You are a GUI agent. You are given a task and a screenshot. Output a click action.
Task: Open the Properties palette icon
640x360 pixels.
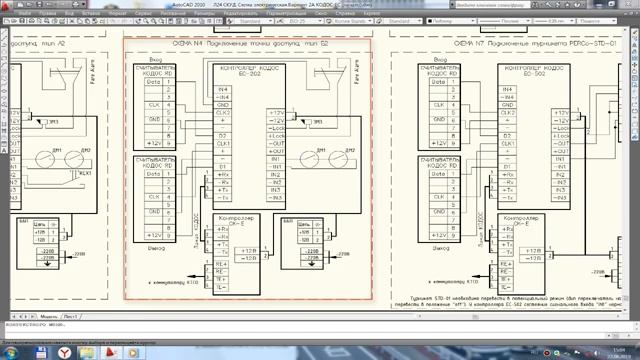point(171,21)
